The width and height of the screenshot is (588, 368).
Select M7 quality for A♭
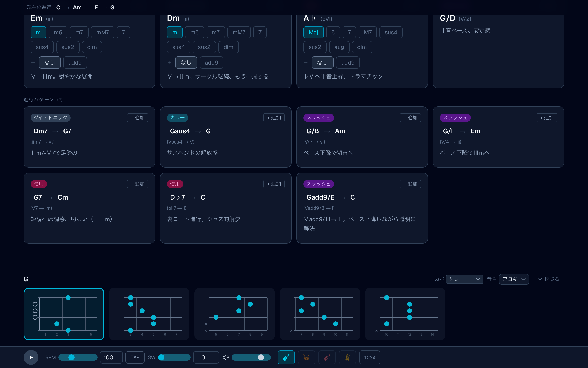pyautogui.click(x=368, y=32)
